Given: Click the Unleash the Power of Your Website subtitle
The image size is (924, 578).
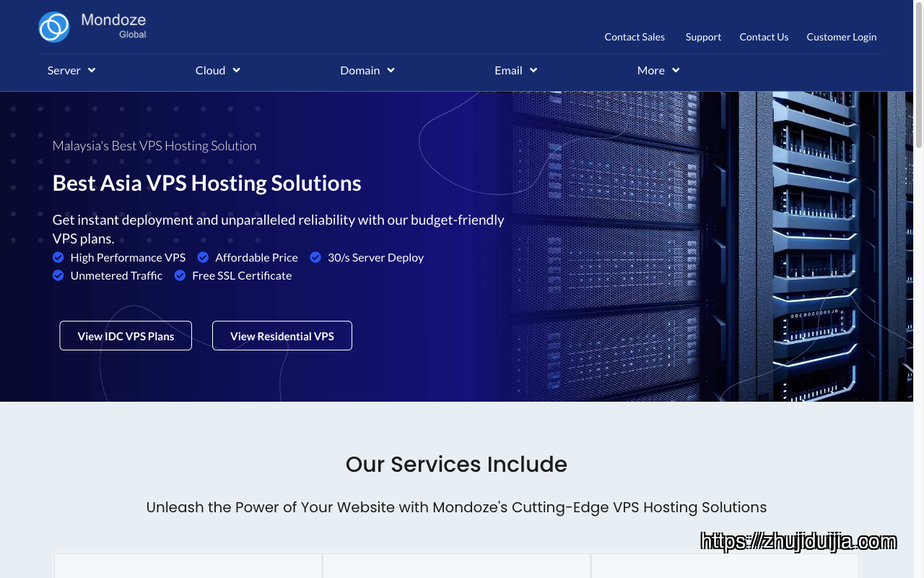Looking at the screenshot, I should [x=456, y=507].
